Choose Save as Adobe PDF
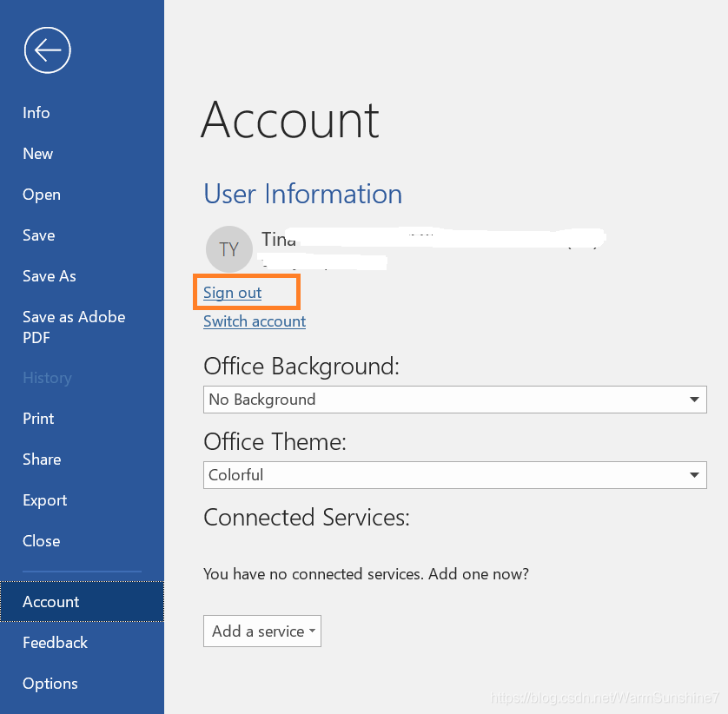Image resolution: width=728 pixels, height=714 pixels. tap(74, 327)
